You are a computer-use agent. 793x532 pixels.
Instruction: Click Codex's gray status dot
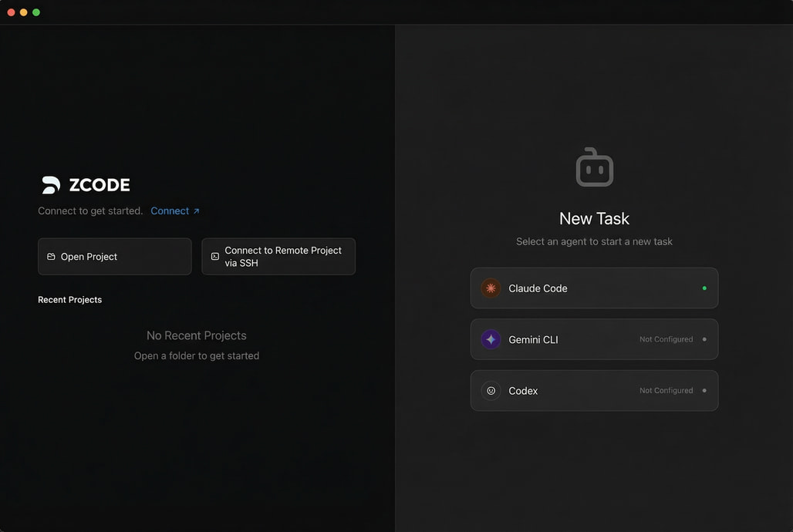[704, 391]
